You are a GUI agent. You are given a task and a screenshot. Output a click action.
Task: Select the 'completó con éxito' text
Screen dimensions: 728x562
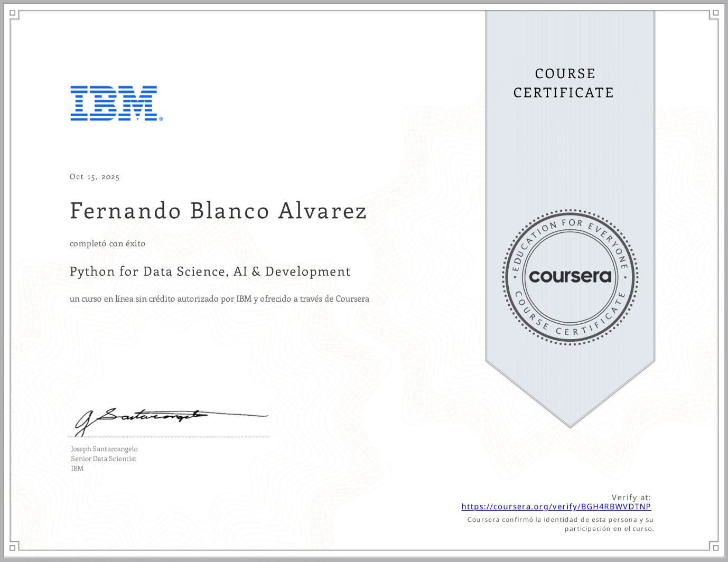[107, 243]
